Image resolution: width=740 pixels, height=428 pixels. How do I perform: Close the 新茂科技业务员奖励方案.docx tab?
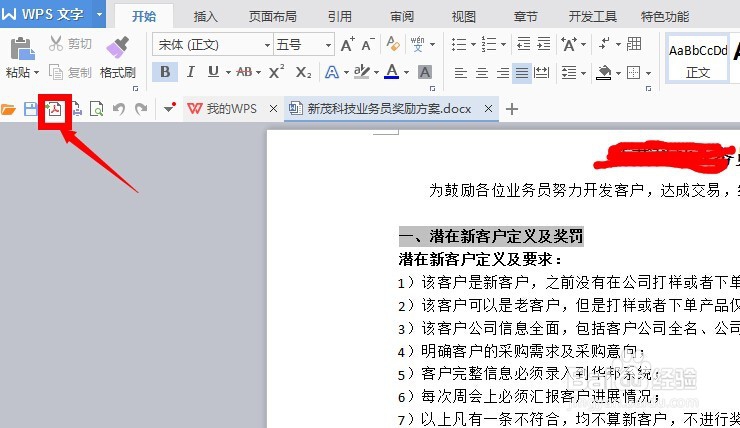pyautogui.click(x=488, y=109)
